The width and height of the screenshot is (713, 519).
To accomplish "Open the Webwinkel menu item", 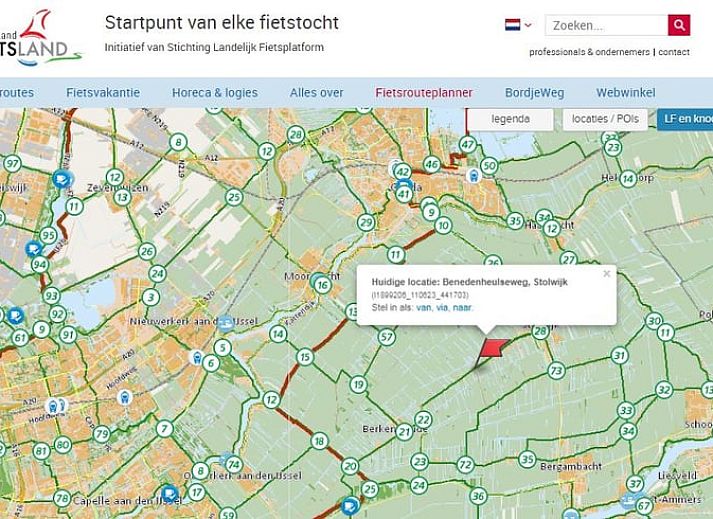I will (x=626, y=93).
